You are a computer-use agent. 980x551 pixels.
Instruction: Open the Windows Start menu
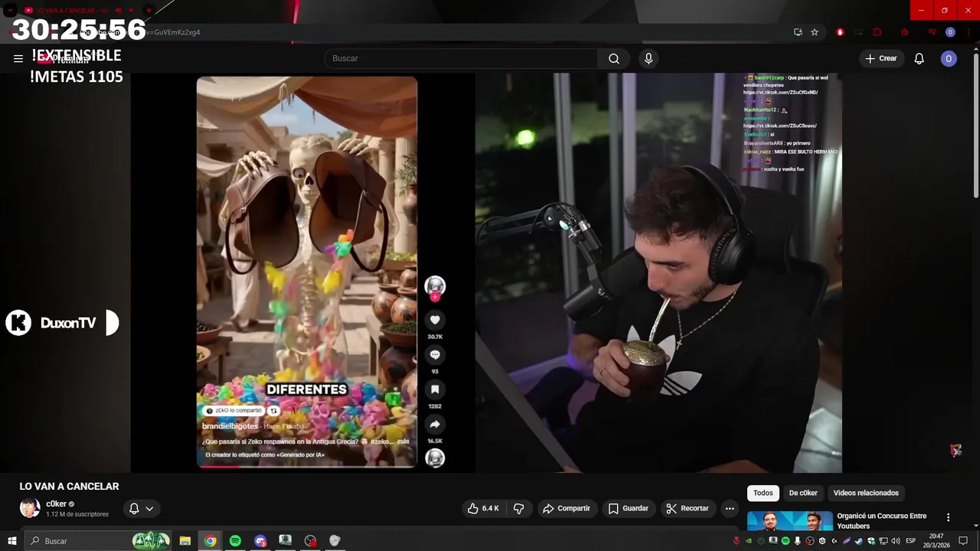tap(11, 541)
